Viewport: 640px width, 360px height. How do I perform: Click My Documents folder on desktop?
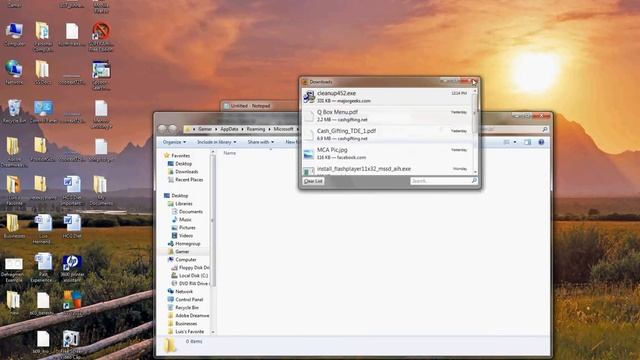(101, 191)
